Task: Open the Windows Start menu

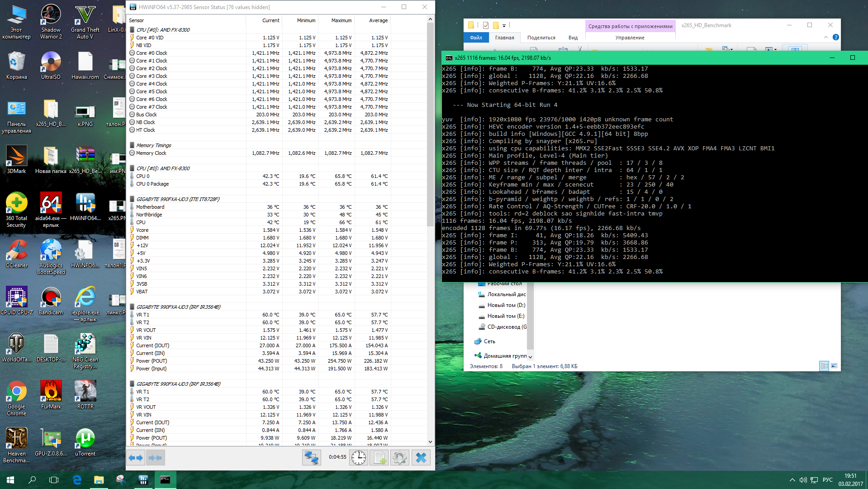Action: click(10, 480)
